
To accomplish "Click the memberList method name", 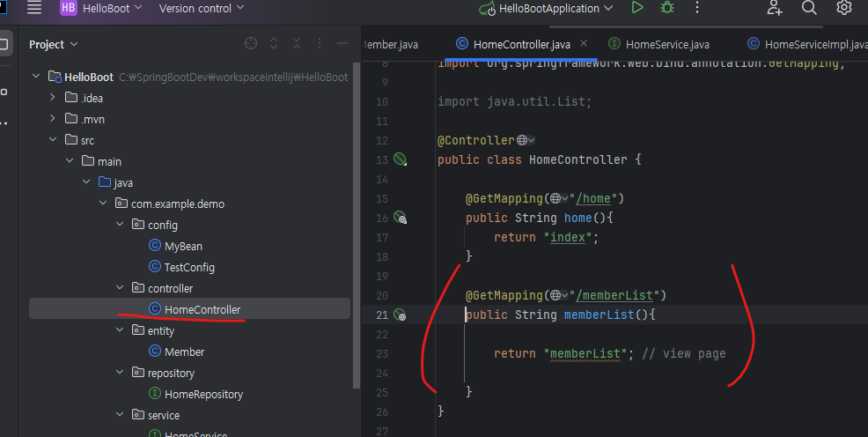I will point(599,315).
